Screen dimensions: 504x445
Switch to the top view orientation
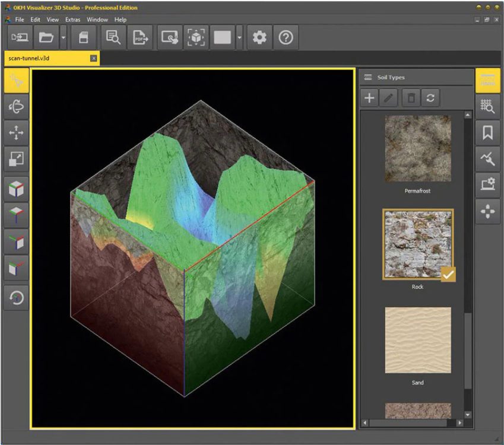coord(15,215)
